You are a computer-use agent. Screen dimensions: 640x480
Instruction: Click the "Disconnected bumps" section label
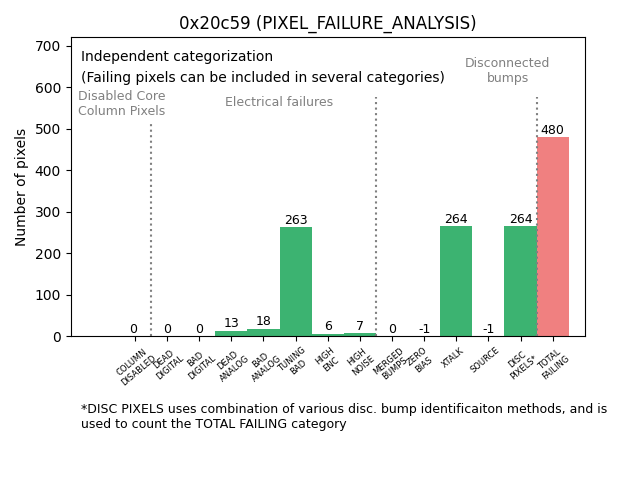click(x=507, y=71)
